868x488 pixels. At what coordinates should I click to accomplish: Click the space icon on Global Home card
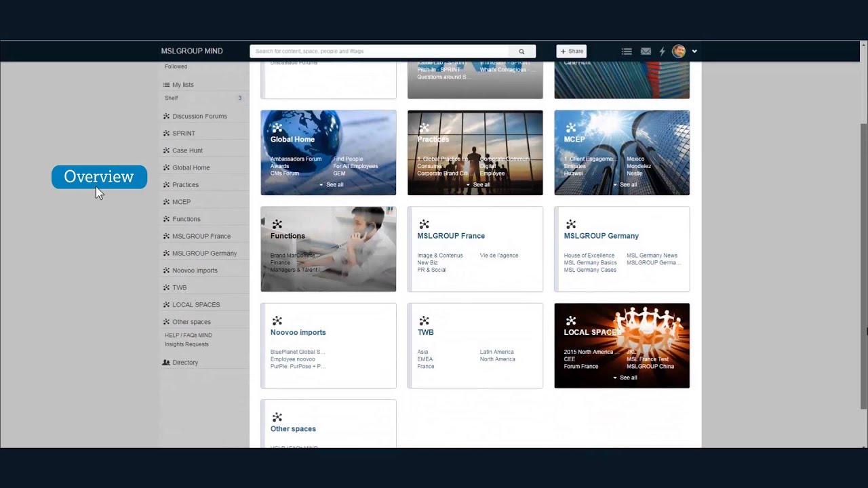(x=277, y=127)
